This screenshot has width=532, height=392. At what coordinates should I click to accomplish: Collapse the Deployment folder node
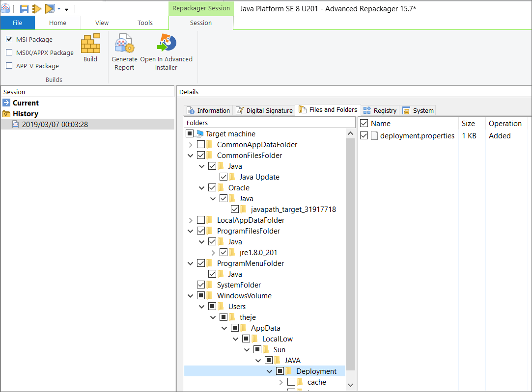click(x=270, y=371)
